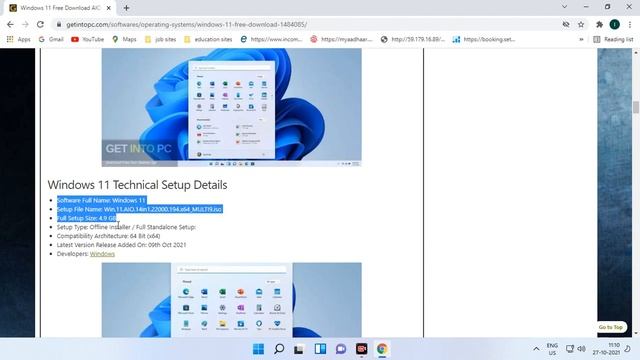This screenshot has height=360, width=640.
Task: Open the Widgets taskbar icon
Action: click(320, 349)
